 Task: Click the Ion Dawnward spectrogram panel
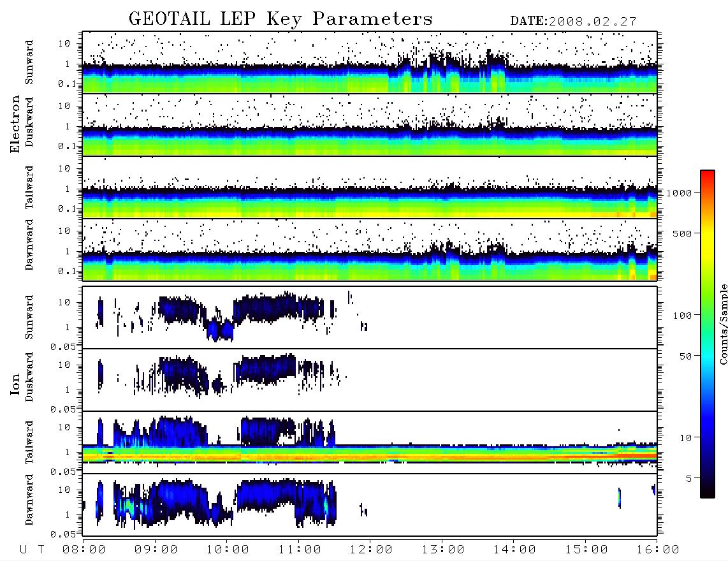(x=370, y=504)
